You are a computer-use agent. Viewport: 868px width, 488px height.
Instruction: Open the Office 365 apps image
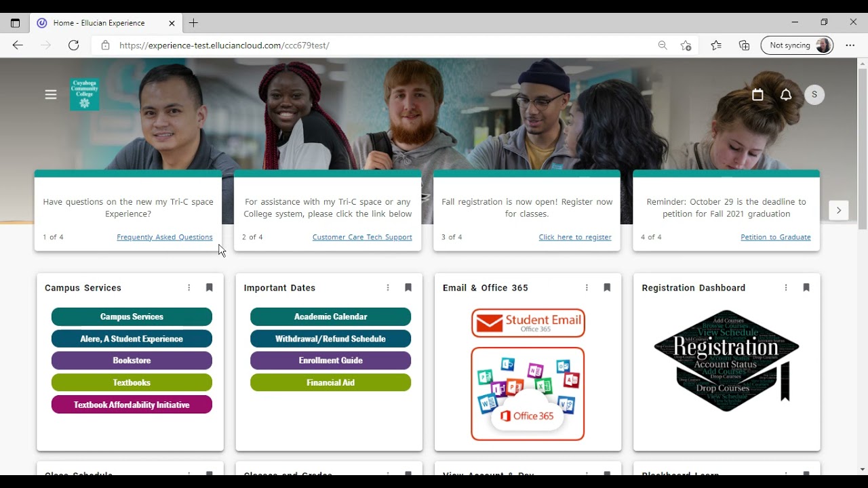(x=528, y=394)
